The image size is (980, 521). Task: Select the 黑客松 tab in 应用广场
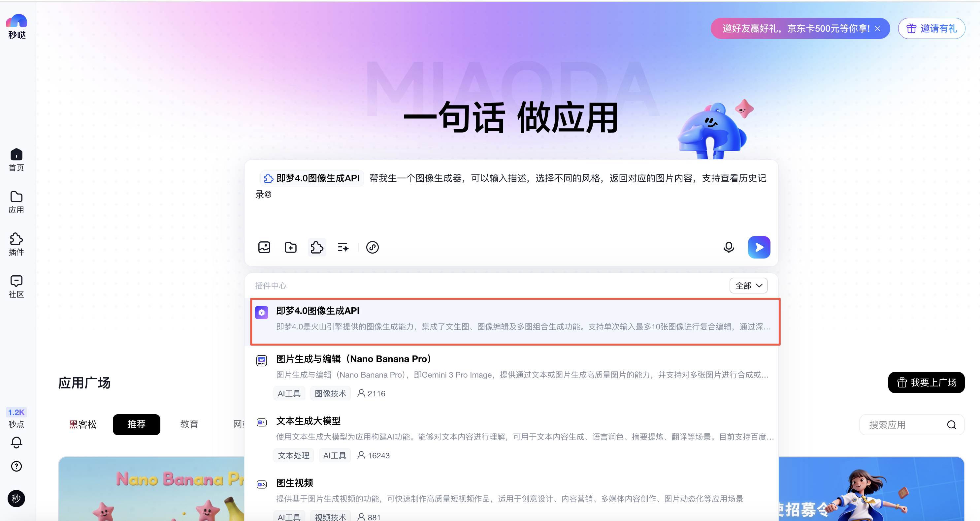[x=83, y=424]
